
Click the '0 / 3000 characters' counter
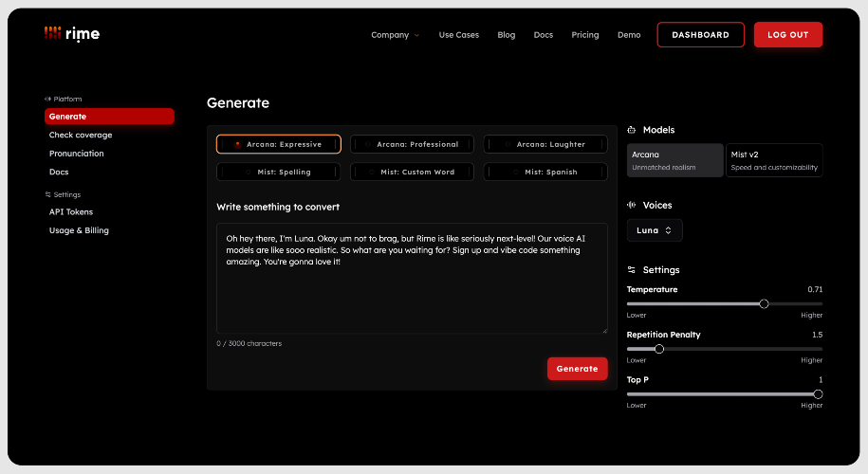pyautogui.click(x=249, y=343)
